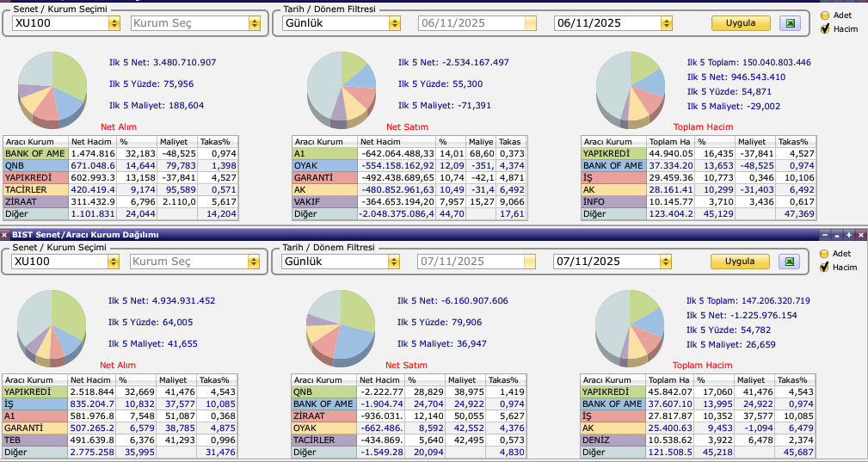Click the Net Alım pie chart for 07/11/2025
This screenshot has width=868, height=462.
53,325
